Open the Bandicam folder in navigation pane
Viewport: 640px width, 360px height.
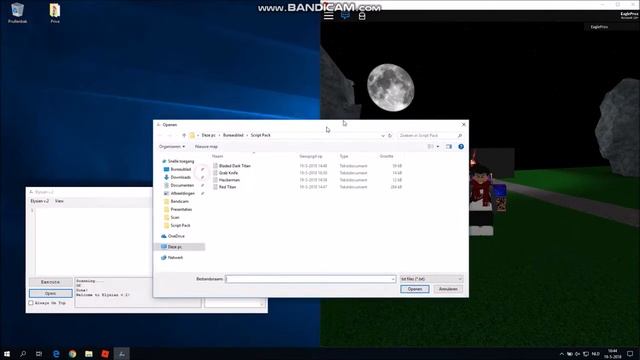point(179,201)
